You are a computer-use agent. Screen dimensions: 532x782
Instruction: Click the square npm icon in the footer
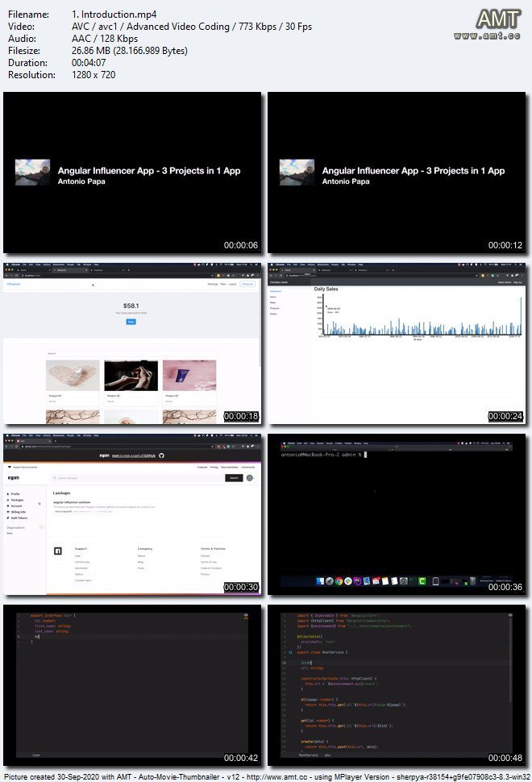(58, 551)
